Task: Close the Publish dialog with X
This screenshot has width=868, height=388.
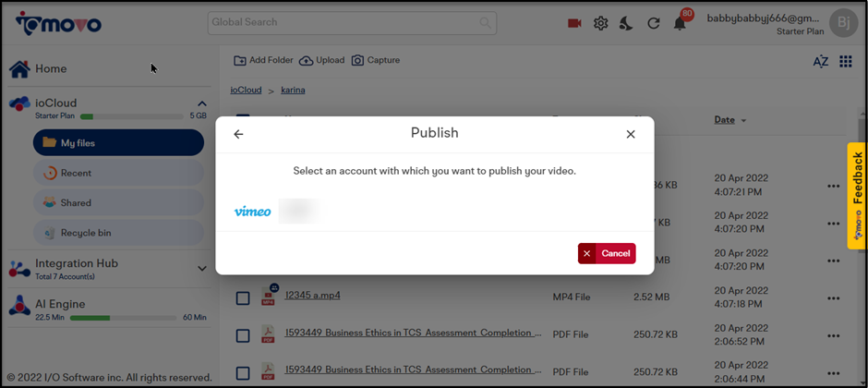Action: pos(631,134)
